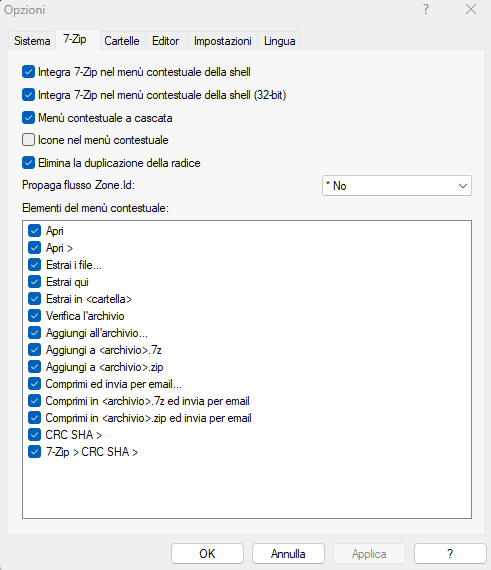Open the Cartelle tab
The height and width of the screenshot is (570, 491).
pos(122,41)
